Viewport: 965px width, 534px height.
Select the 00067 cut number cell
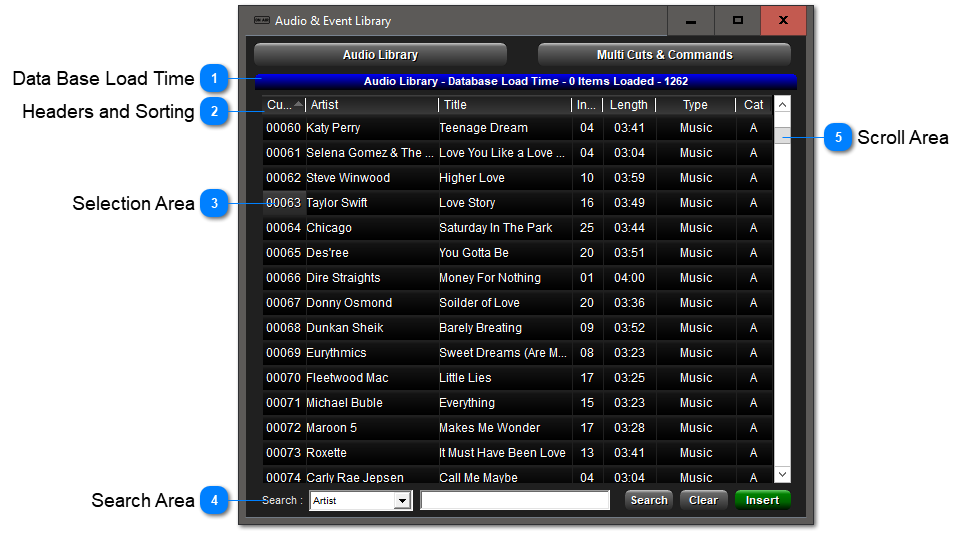284,303
